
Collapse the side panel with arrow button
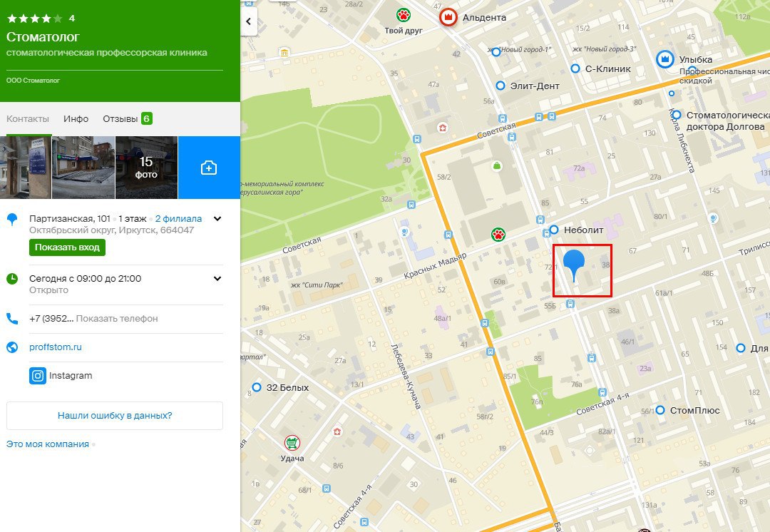click(249, 21)
